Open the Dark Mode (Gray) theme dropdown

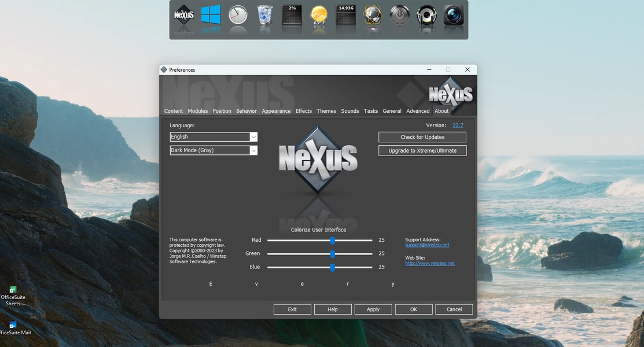pos(253,150)
